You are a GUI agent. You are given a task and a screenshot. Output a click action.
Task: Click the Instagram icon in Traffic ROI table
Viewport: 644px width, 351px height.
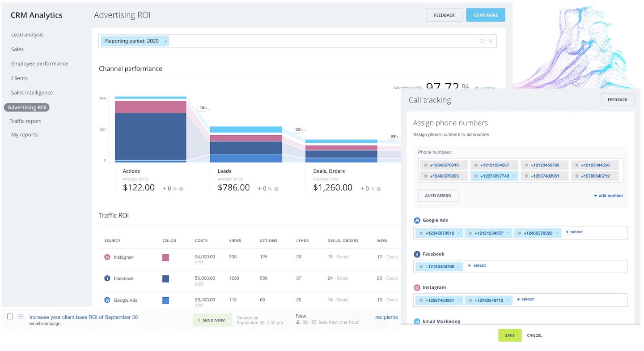click(107, 257)
